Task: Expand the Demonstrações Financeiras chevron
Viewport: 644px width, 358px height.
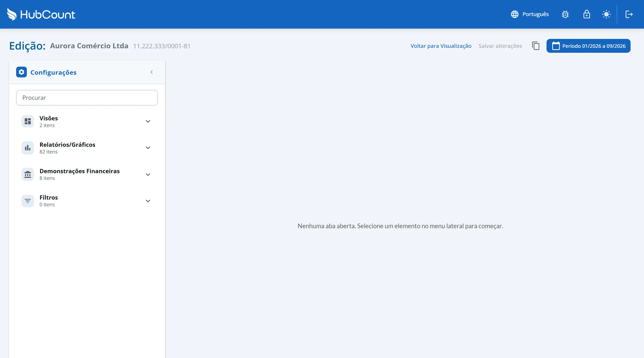Action: coord(148,174)
